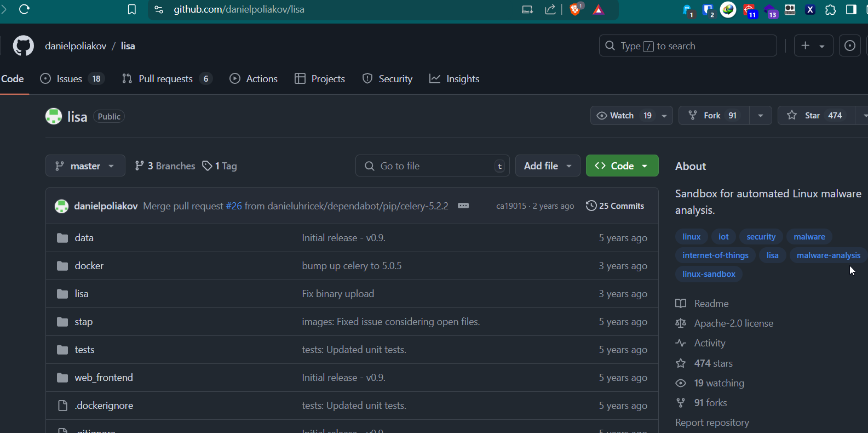Click the browser address bar URL
The image size is (868, 433).
pyautogui.click(x=239, y=9)
